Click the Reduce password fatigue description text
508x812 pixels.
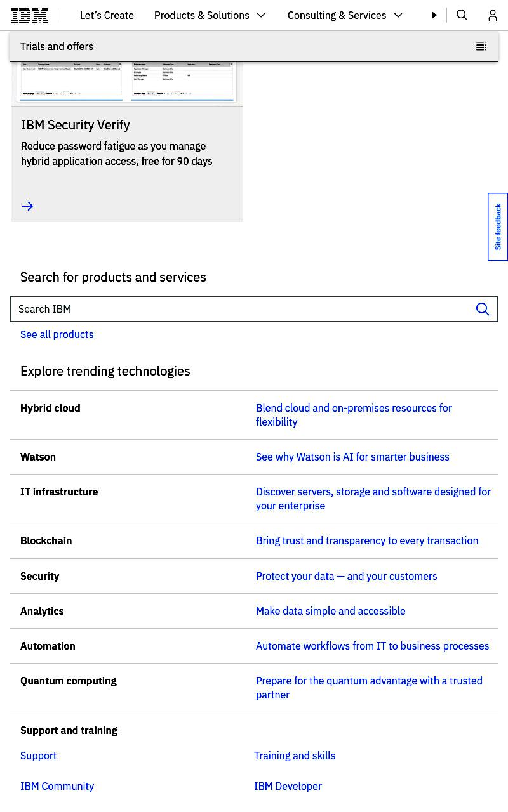[117, 154]
